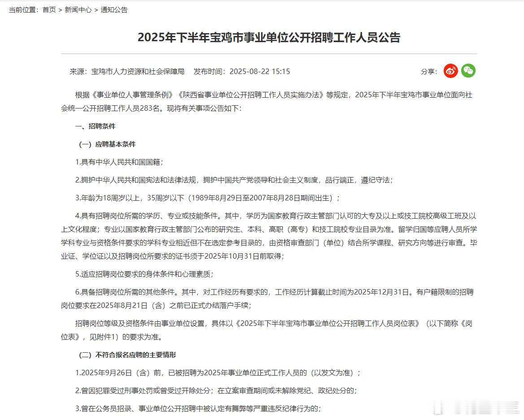Click item 5.适应招聘岗位要求的身体条件
This screenshot has width=524, height=420.
point(144,274)
